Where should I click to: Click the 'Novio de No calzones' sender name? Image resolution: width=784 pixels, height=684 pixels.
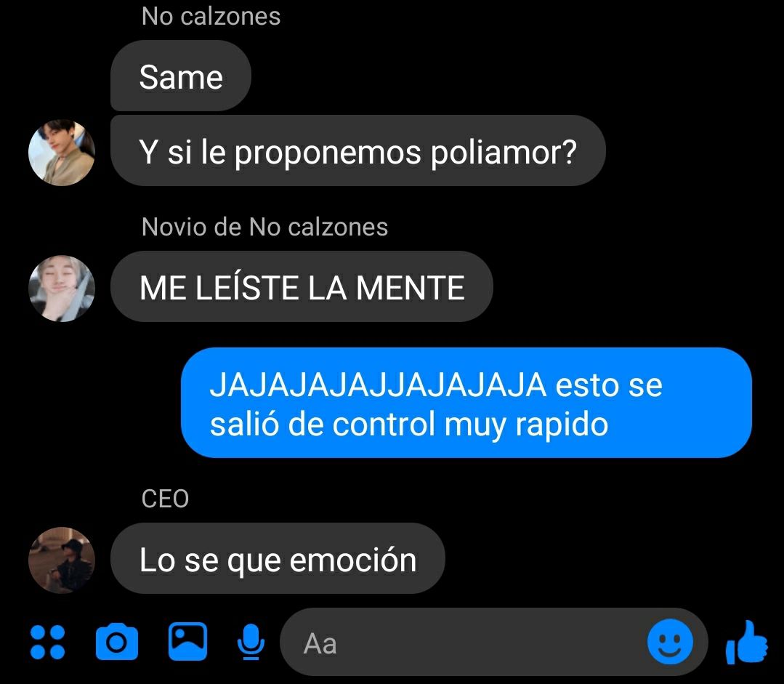click(x=264, y=227)
